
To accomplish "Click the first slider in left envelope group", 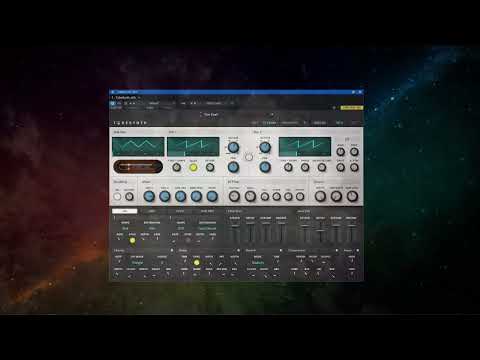I will click(x=235, y=232).
